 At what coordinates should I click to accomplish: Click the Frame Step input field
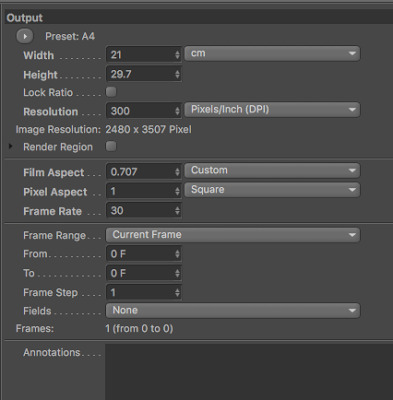(x=144, y=292)
